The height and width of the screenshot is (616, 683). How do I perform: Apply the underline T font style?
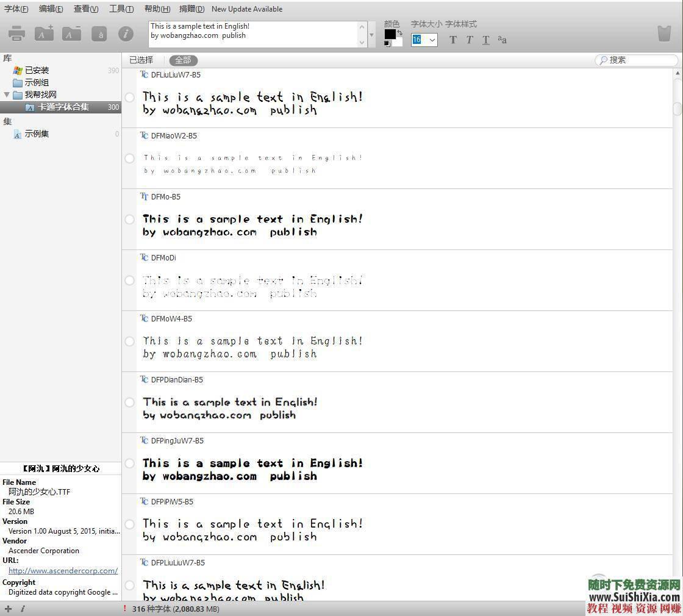click(x=485, y=40)
